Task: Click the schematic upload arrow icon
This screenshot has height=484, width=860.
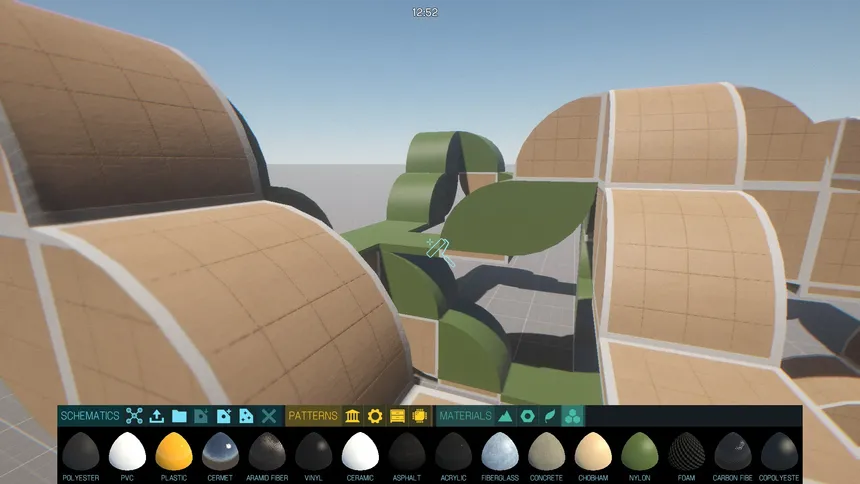Action: pos(157,416)
